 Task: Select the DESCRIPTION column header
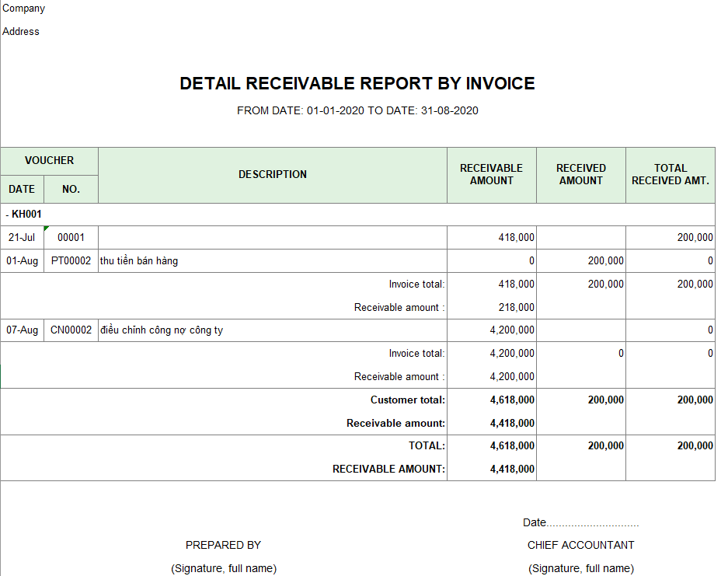click(x=272, y=175)
